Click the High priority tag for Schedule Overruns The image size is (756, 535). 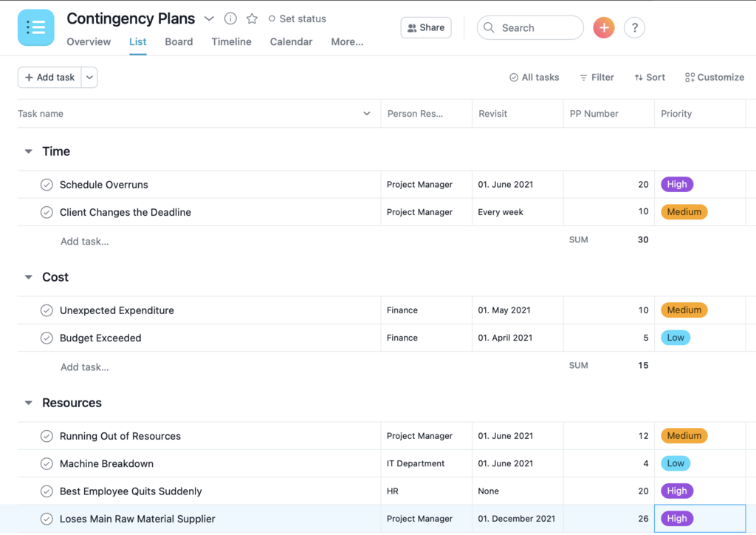tap(676, 185)
